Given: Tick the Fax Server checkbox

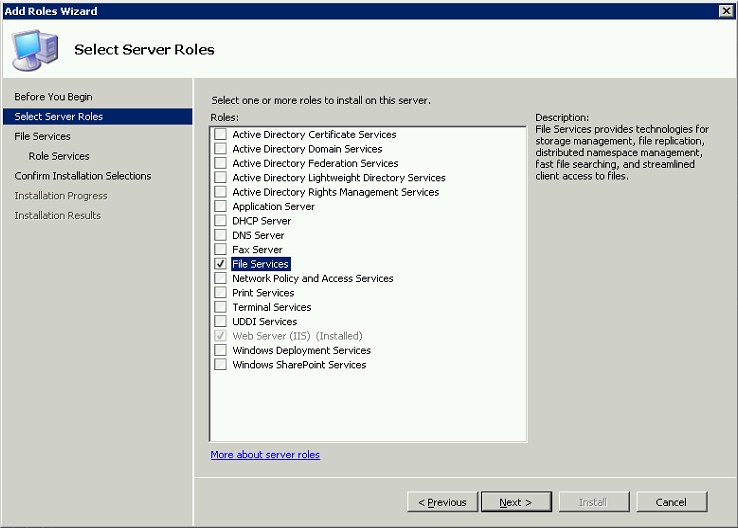Looking at the screenshot, I should [220, 249].
